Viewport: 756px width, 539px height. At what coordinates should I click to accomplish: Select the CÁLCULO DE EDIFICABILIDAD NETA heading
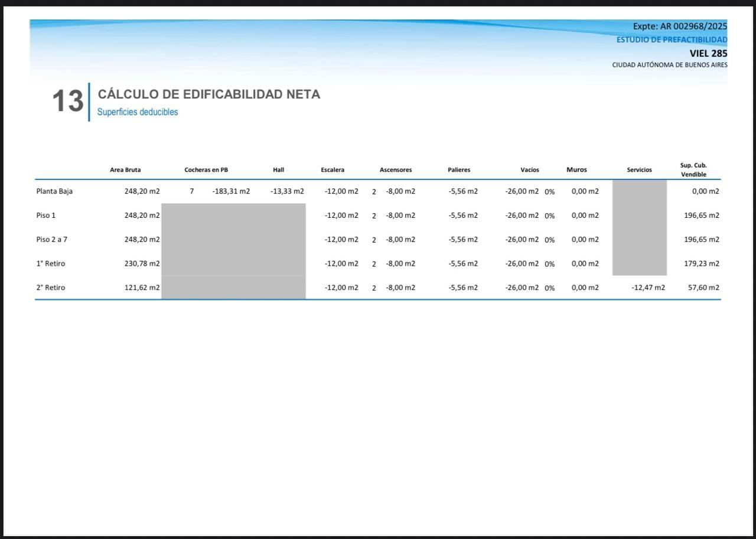click(209, 94)
